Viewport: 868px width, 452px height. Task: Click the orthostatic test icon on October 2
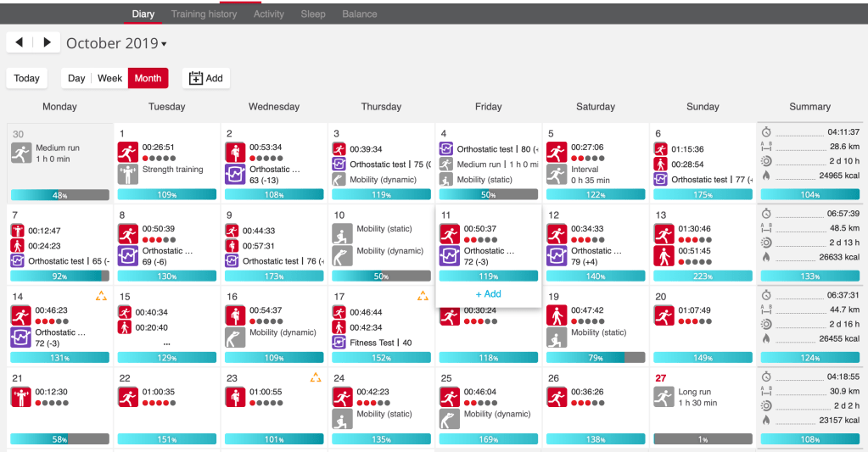[x=235, y=174]
